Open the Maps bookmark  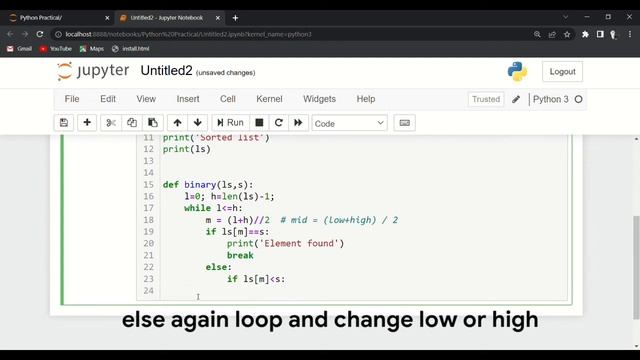91,49
